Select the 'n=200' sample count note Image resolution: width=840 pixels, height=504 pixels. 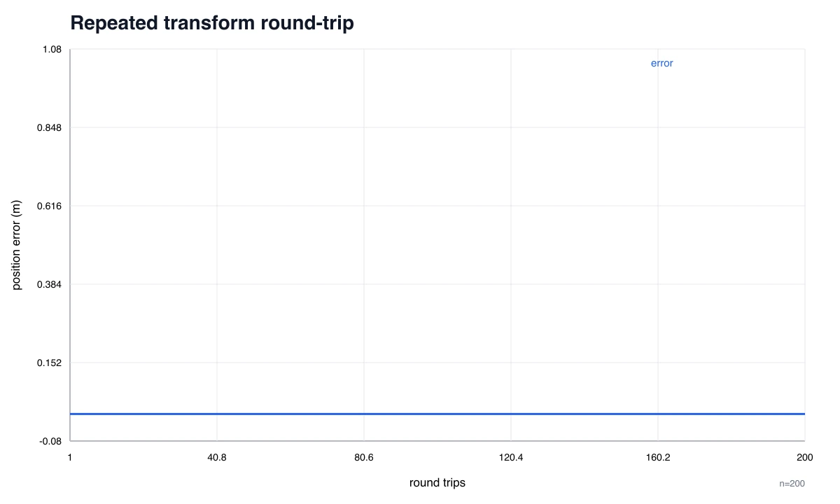tap(792, 484)
